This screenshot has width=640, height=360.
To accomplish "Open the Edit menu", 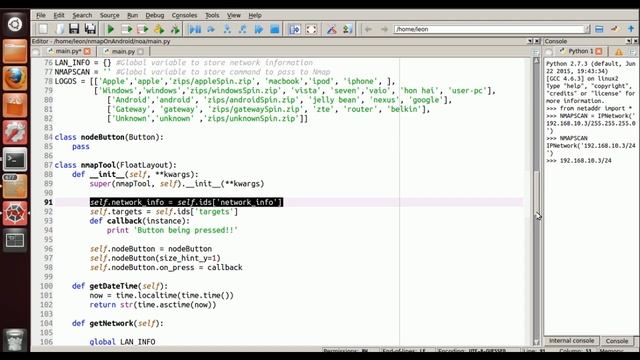I will (59, 15).
